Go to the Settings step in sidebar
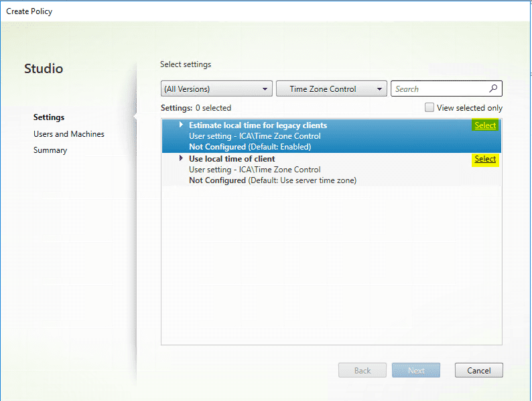The height and width of the screenshot is (401, 532). pos(49,117)
